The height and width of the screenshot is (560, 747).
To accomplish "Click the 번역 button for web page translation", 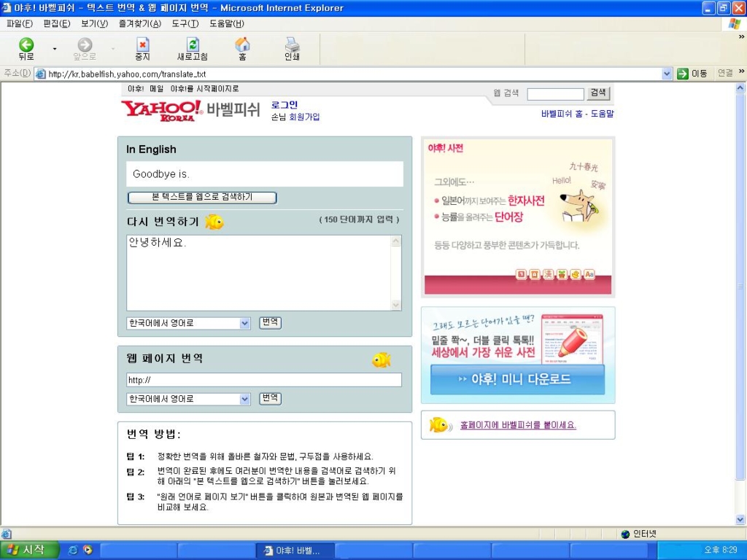I will pyautogui.click(x=270, y=398).
